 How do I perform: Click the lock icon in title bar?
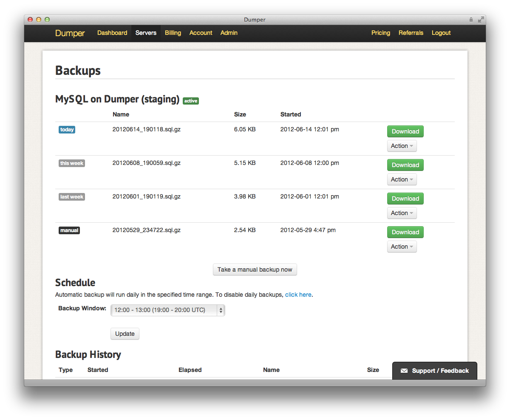471,20
